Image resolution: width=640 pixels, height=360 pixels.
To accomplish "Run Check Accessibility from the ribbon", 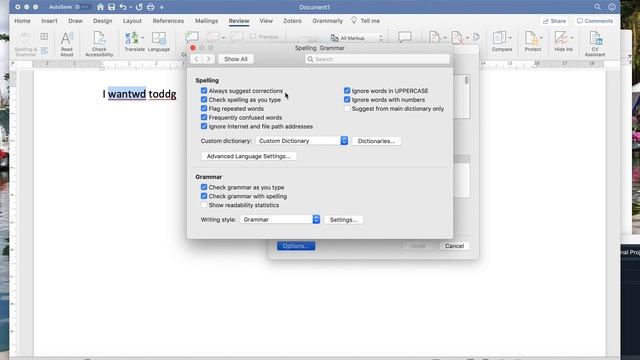I will coord(99,44).
